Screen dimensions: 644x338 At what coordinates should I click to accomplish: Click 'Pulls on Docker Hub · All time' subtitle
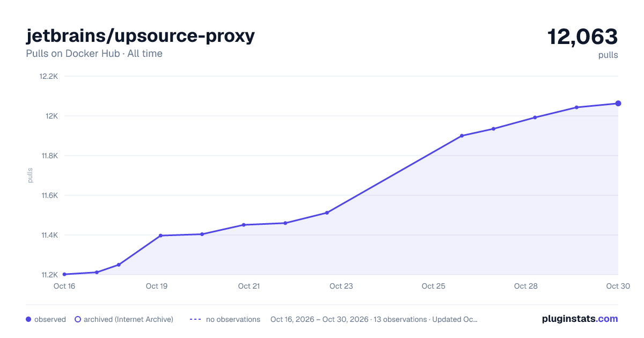94,54
